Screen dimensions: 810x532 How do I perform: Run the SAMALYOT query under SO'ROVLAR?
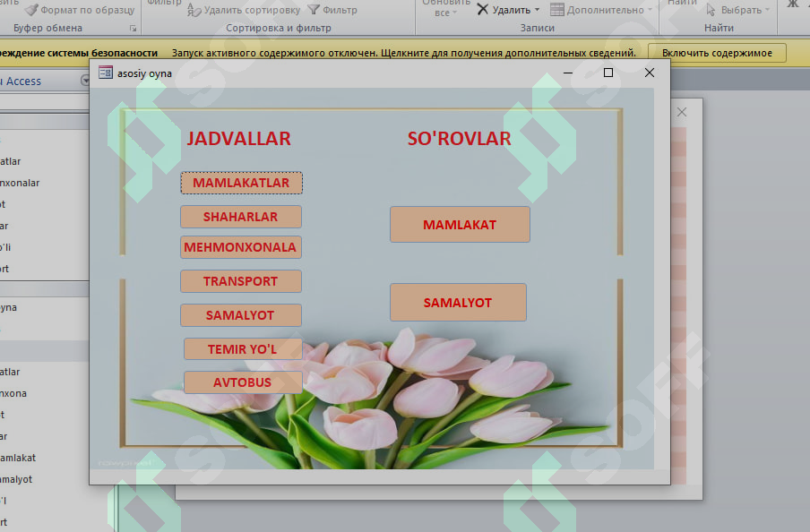point(458,303)
